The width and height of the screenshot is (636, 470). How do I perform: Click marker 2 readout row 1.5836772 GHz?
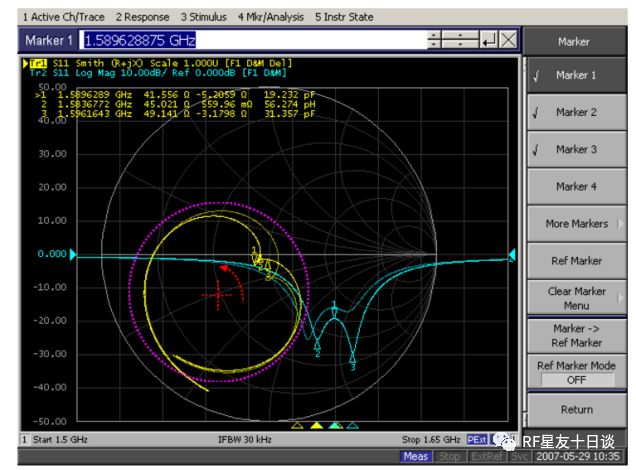pyautogui.click(x=178, y=105)
